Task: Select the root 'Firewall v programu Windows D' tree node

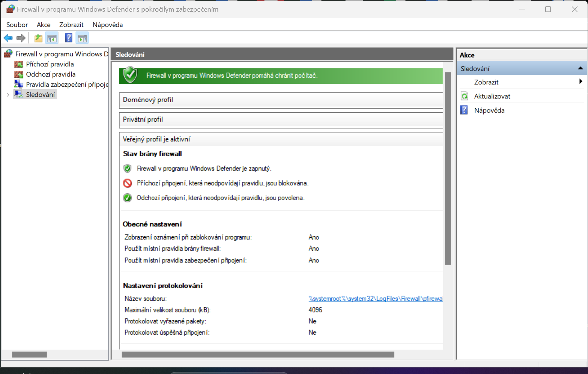Action: (62, 54)
